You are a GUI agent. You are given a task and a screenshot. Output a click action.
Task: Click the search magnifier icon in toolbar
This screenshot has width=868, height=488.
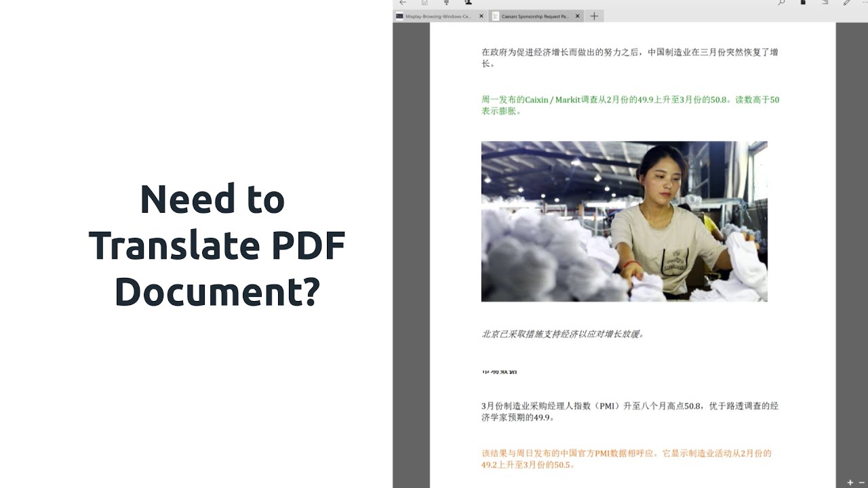781,3
